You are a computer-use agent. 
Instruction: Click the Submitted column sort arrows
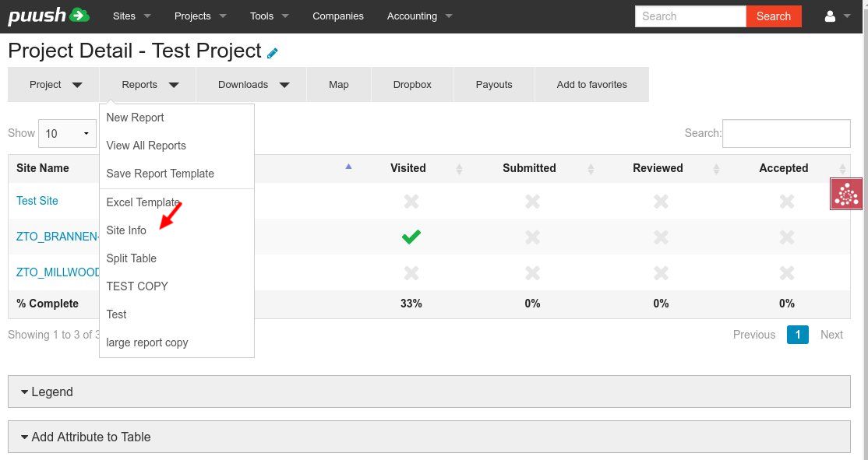pos(591,169)
